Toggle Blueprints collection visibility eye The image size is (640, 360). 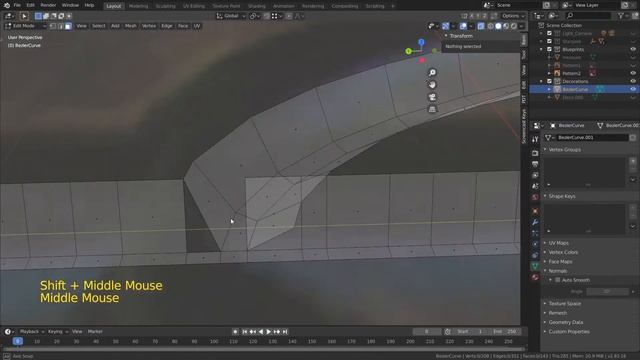[x=633, y=49]
